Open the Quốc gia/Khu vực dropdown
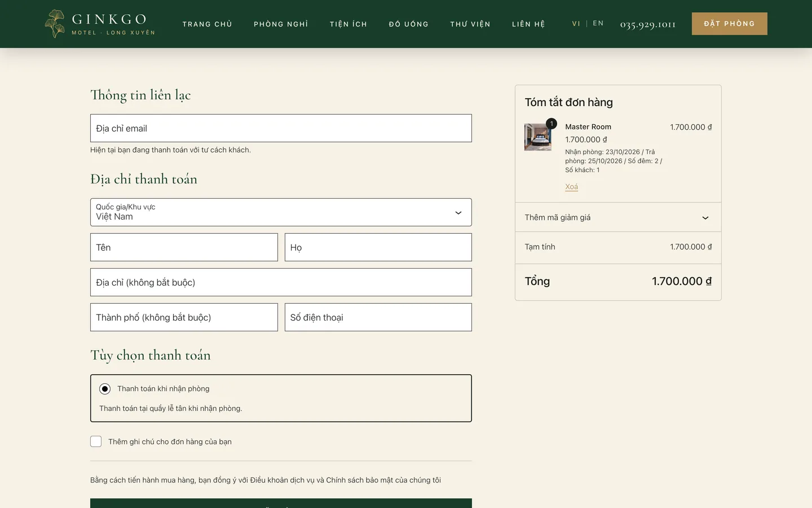This screenshot has height=508, width=812. pos(281,212)
